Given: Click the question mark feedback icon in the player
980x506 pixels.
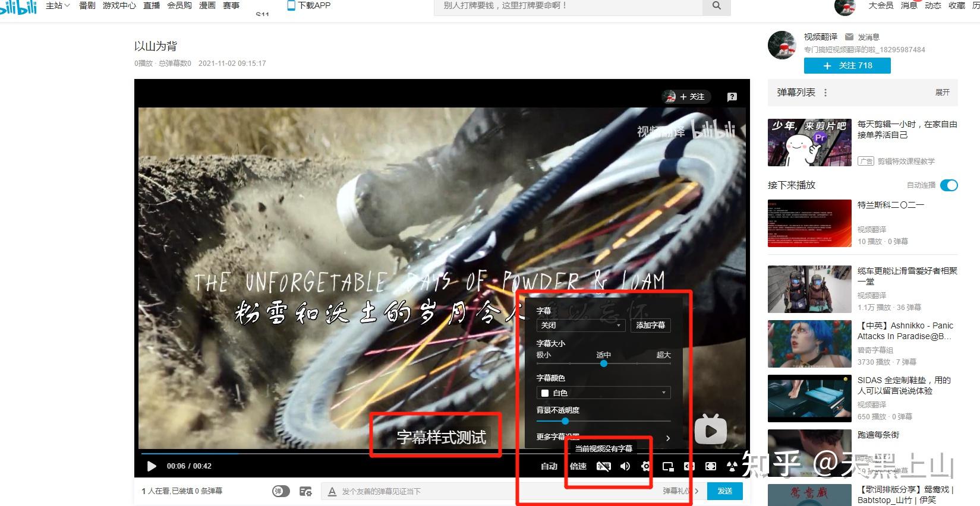Looking at the screenshot, I should click(732, 97).
